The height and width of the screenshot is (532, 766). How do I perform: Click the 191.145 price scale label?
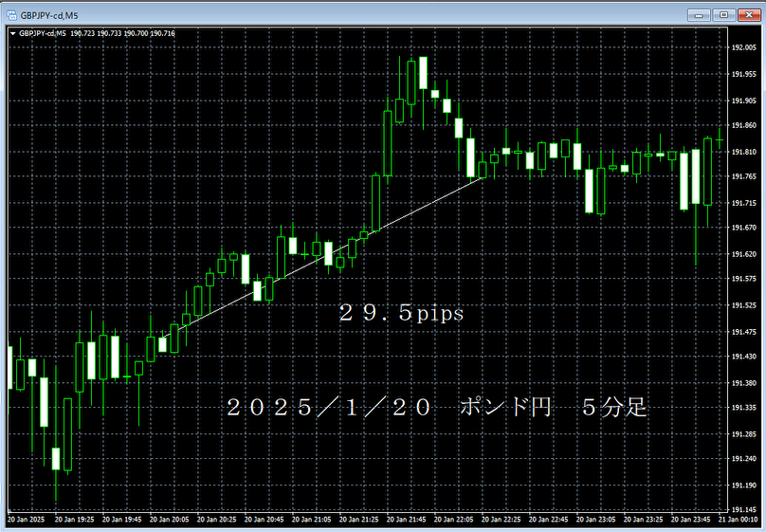743,509
